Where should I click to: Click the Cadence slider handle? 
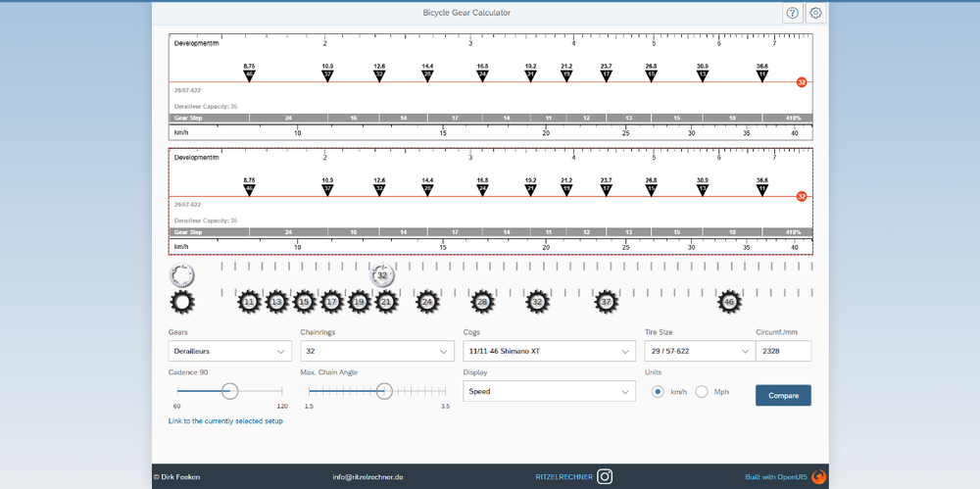click(229, 391)
